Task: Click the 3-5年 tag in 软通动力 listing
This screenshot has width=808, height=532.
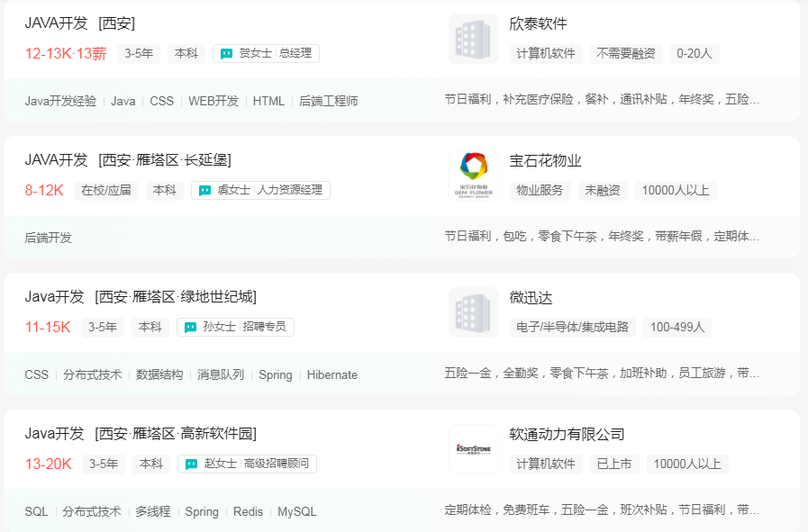Action: pos(104,464)
